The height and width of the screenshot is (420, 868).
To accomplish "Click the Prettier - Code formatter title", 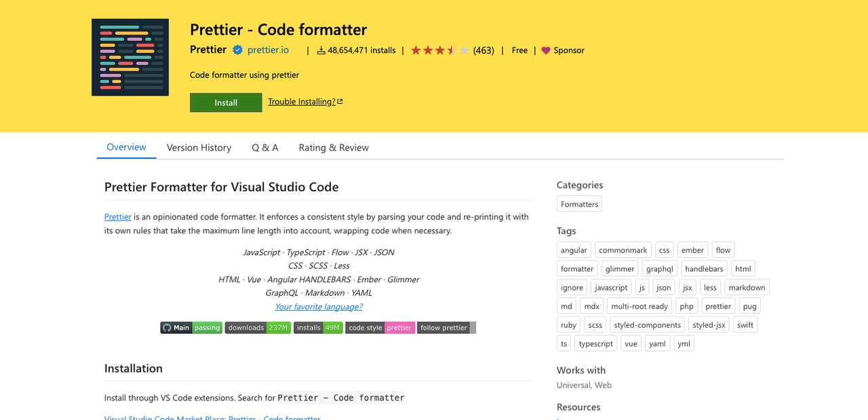I will (x=278, y=30).
